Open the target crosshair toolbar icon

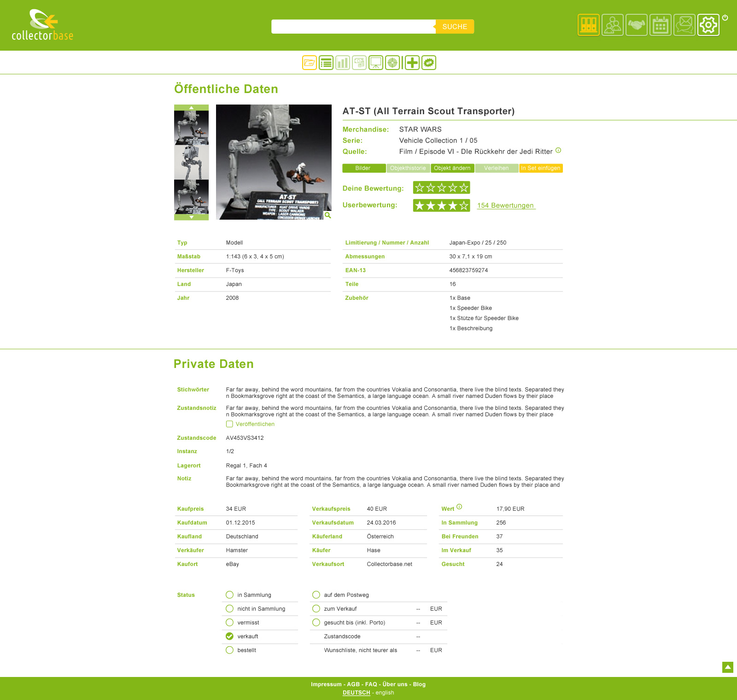coord(392,63)
